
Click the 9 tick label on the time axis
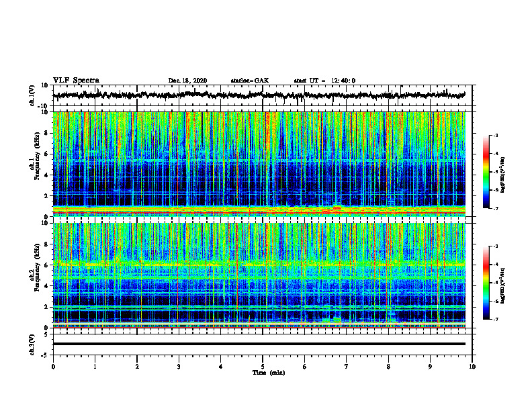(430, 367)
